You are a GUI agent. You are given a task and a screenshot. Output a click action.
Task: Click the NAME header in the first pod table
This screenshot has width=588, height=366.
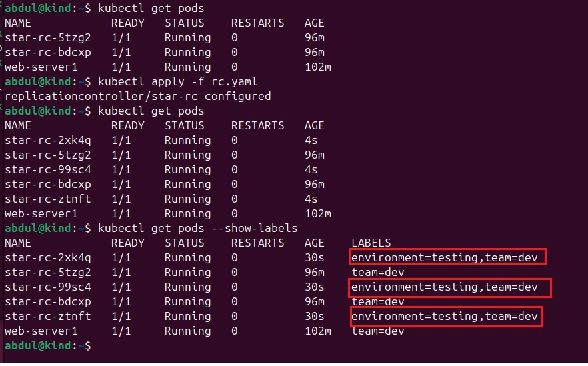pos(18,23)
